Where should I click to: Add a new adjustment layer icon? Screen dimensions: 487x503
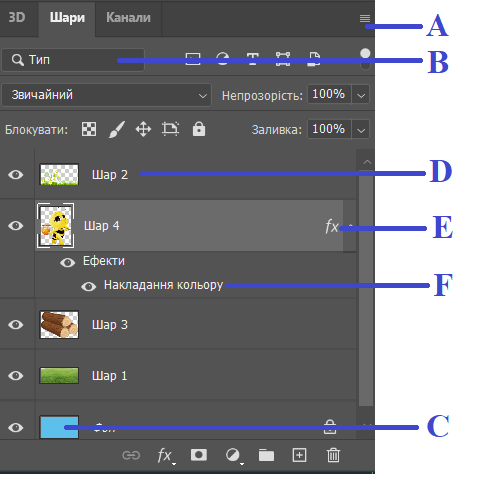[233, 455]
